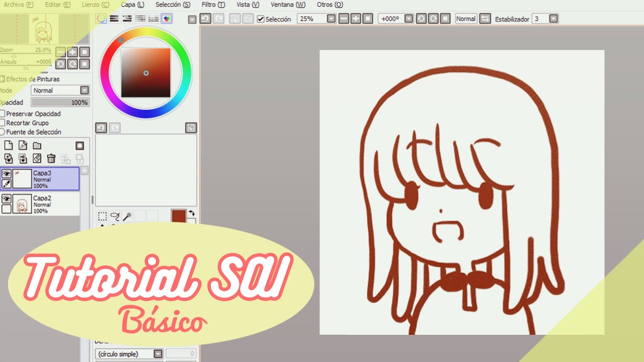The image size is (644, 362).
Task: Expand Efectos de Pinturas section
Action: click(x=3, y=79)
